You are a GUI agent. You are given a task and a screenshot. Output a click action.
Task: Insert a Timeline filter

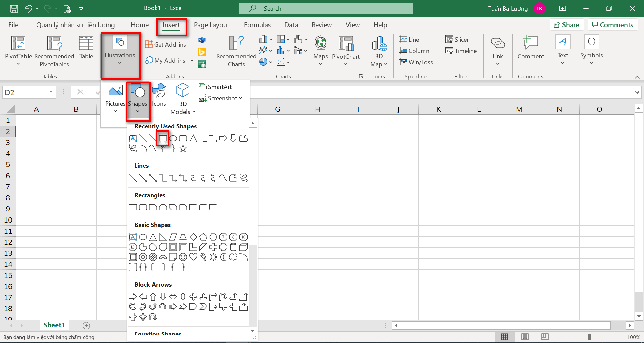461,51
